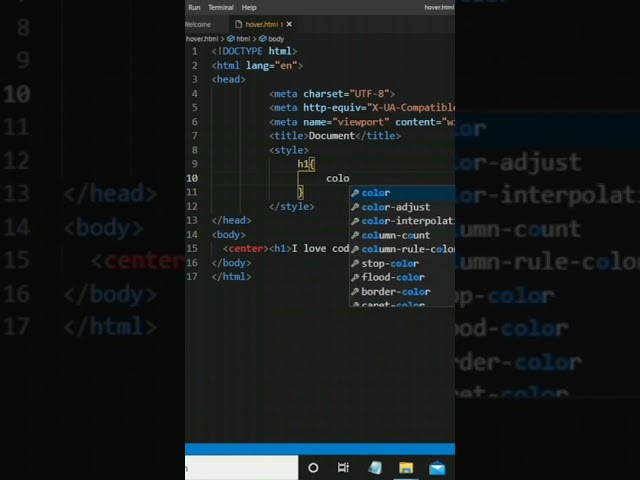Click the blue VS Code status bar
This screenshot has width=640, height=480.
click(320, 449)
